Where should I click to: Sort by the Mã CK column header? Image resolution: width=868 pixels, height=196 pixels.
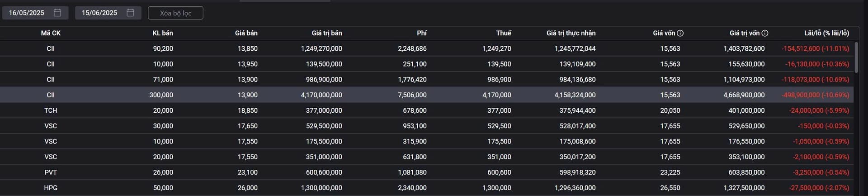point(51,33)
